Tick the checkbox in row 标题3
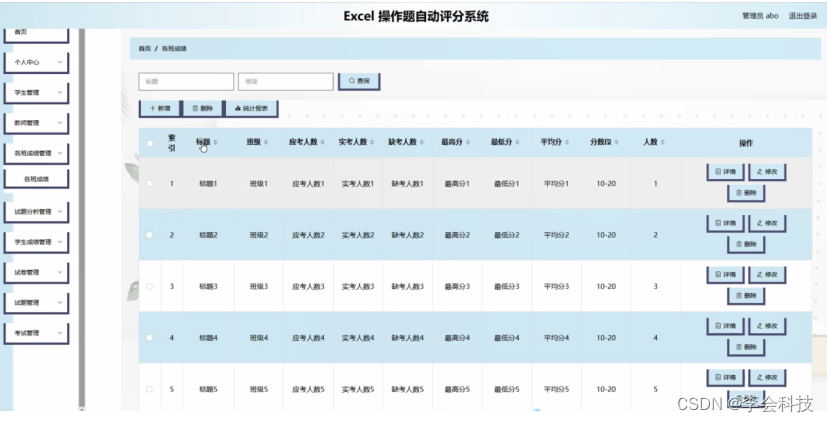This screenshot has height=422, width=829. [150, 286]
